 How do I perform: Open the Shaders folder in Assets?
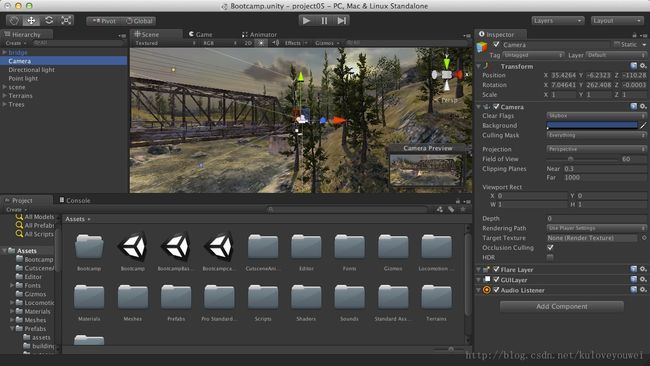click(306, 297)
